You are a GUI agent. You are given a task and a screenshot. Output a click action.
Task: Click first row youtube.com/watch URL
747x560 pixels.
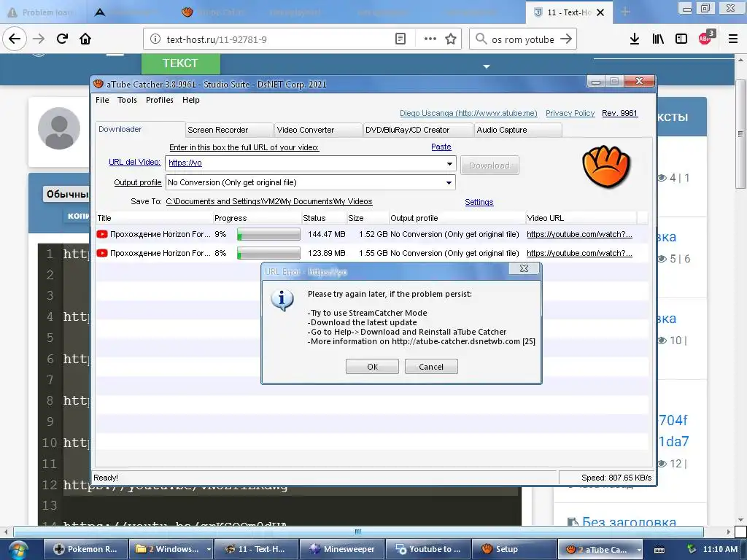[579, 234]
